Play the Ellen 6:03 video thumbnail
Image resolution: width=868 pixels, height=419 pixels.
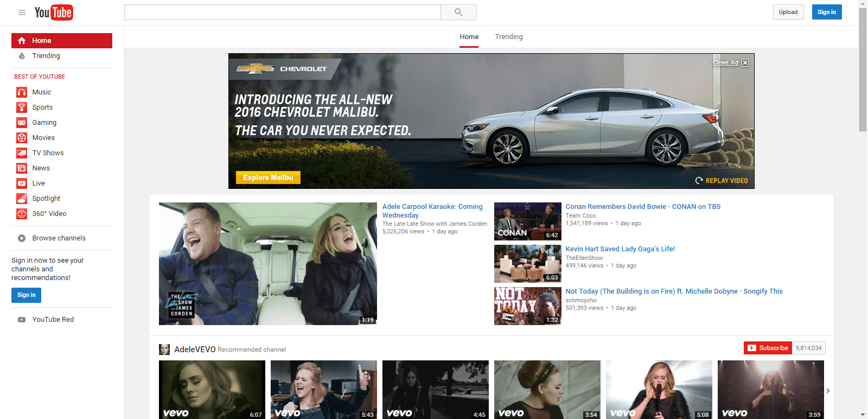pyautogui.click(x=528, y=264)
